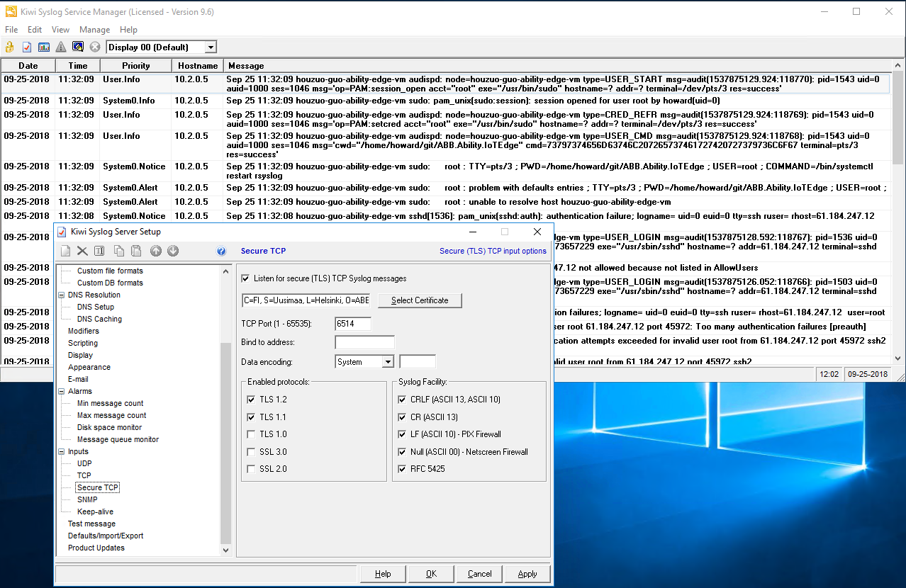Select SNMP in the settings tree
This screenshot has width=906, height=588.
tap(87, 499)
